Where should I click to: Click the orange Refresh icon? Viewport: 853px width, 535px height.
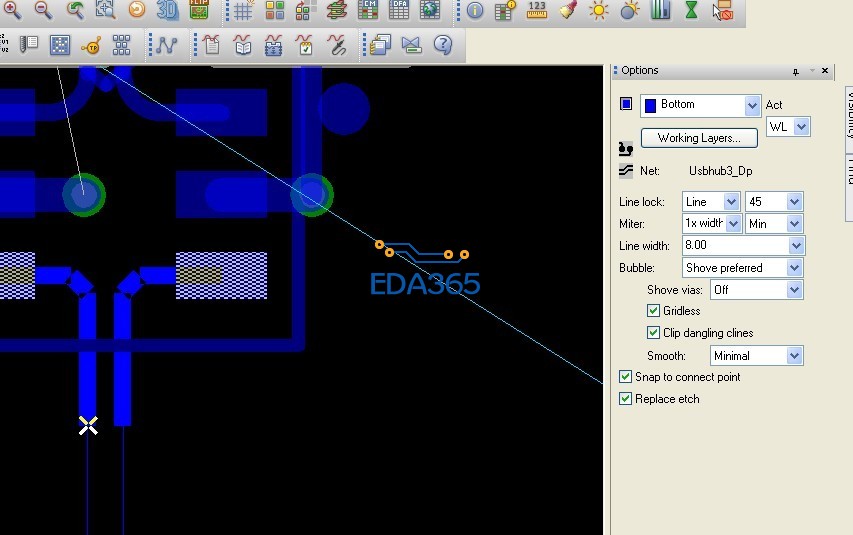click(137, 10)
